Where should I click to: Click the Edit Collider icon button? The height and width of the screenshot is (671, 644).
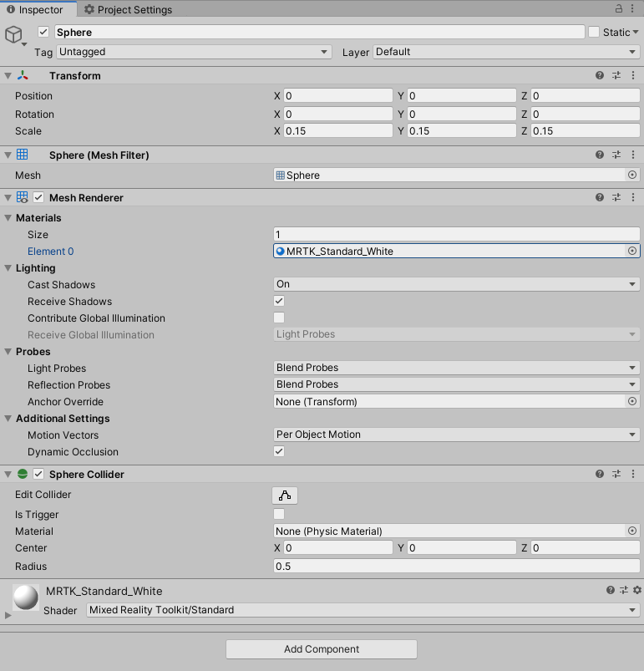click(285, 495)
